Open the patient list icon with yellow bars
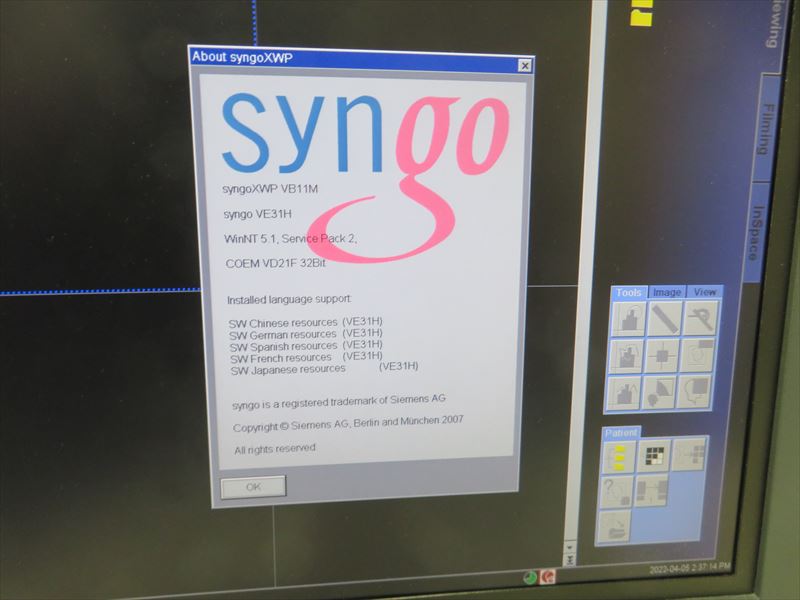 click(x=620, y=456)
